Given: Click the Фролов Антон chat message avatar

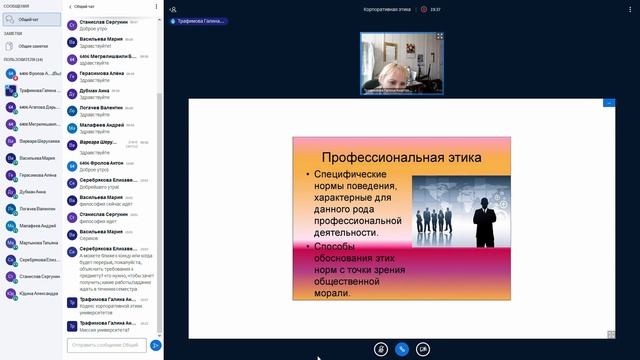Looking at the screenshot, I should click(72, 166).
